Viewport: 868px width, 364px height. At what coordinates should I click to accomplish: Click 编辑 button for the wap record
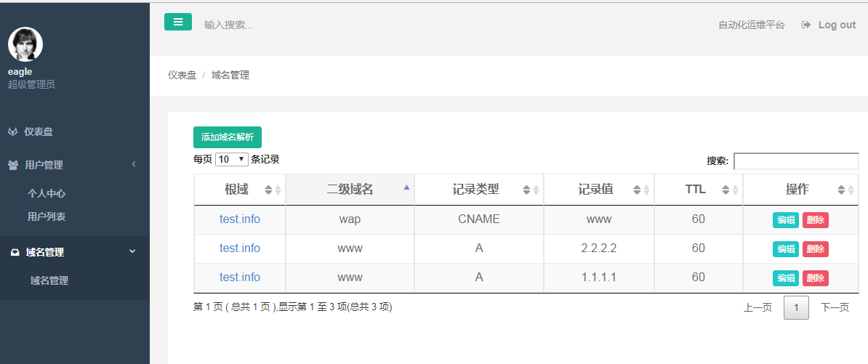(x=786, y=219)
